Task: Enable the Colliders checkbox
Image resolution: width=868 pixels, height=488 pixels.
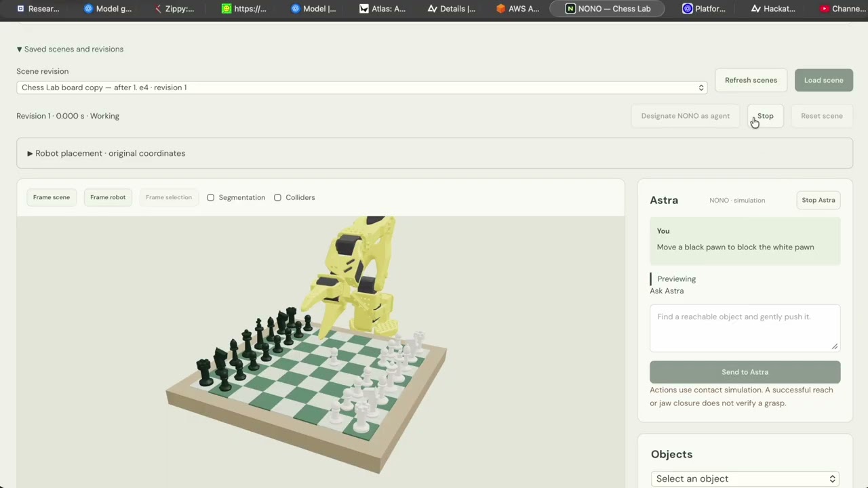Action: pyautogui.click(x=277, y=198)
